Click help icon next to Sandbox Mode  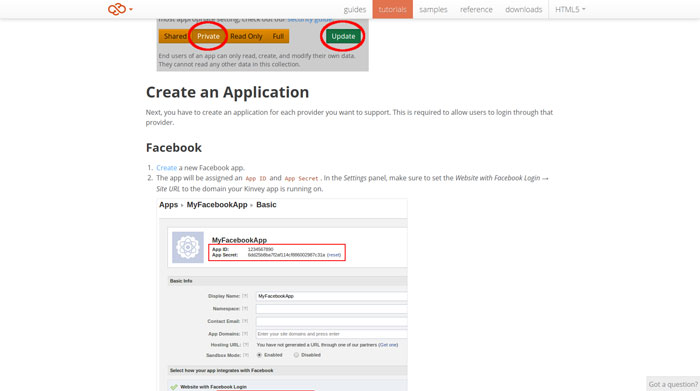click(x=246, y=355)
